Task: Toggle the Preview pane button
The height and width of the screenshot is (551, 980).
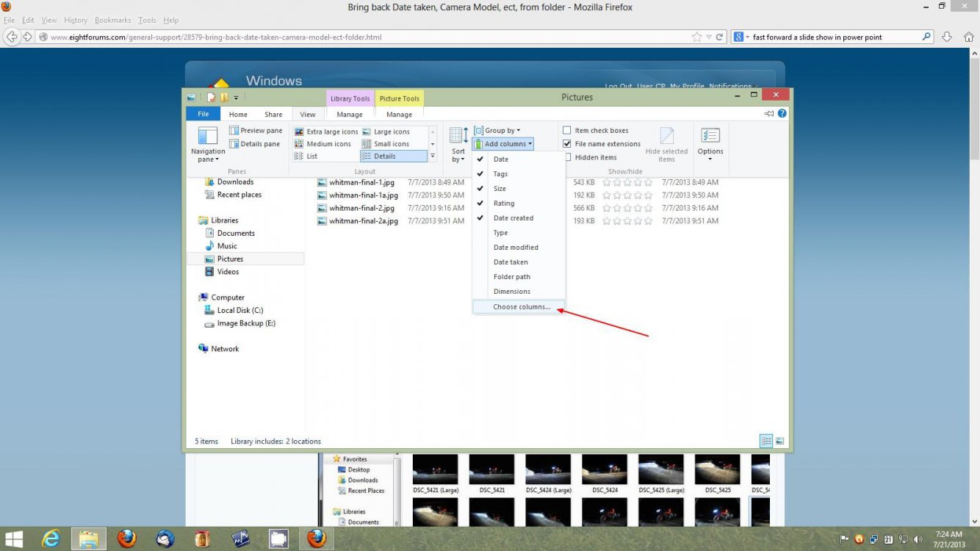Action: coord(256,131)
